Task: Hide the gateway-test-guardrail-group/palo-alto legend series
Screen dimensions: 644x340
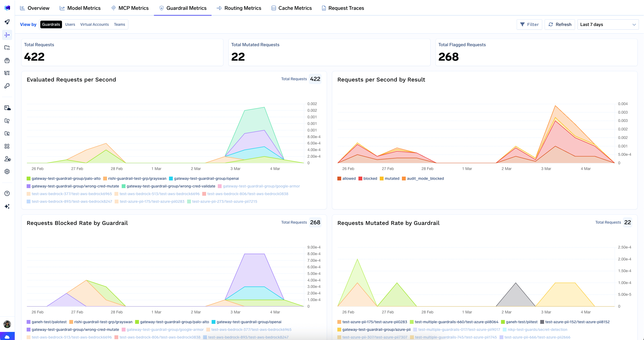Action: pyautogui.click(x=66, y=178)
